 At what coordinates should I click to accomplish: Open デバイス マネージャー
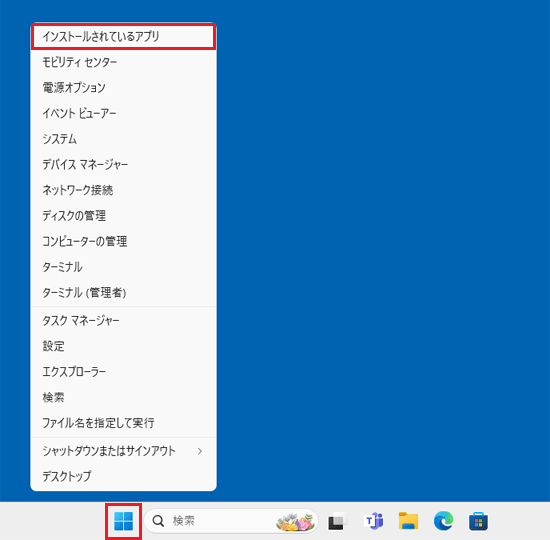123,164
